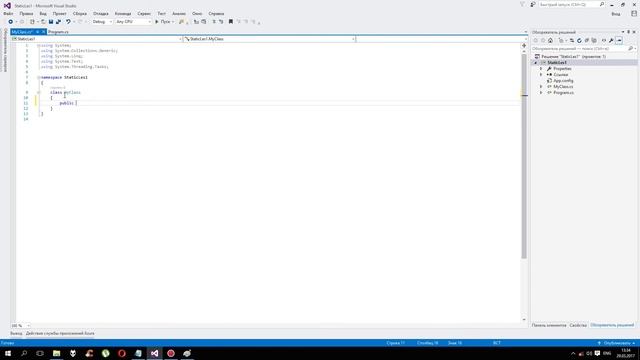Viewport: 640px width, 360px height.
Task: Click the Find in Files toolbar icon
Action: [x=182, y=22]
